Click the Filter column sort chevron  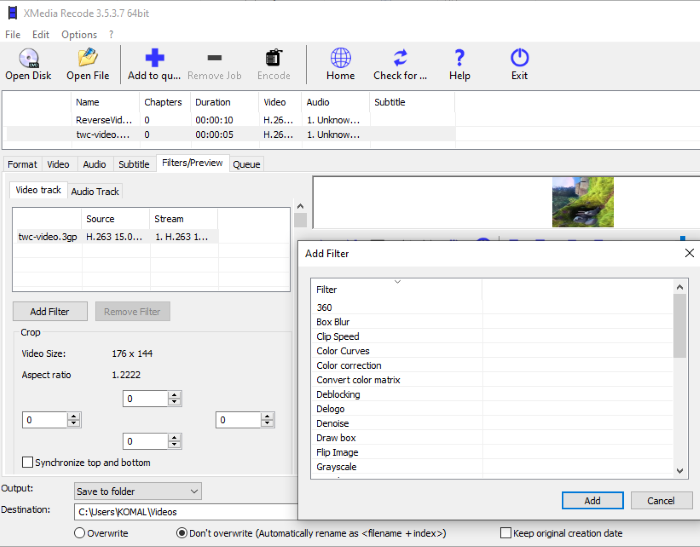pyautogui.click(x=397, y=282)
